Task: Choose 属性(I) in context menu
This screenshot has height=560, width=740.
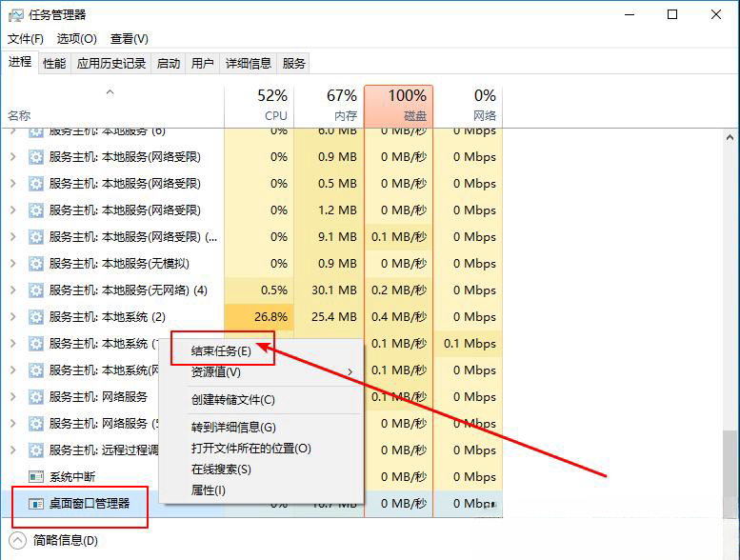Action: 209,490
